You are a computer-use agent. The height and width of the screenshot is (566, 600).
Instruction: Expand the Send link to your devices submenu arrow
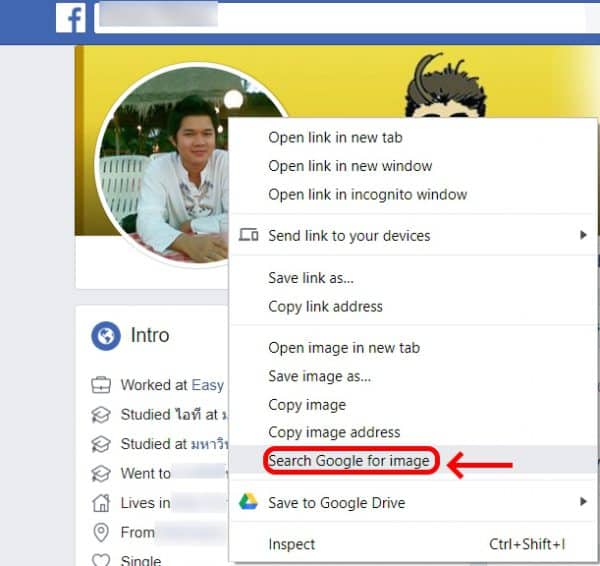pyautogui.click(x=583, y=236)
